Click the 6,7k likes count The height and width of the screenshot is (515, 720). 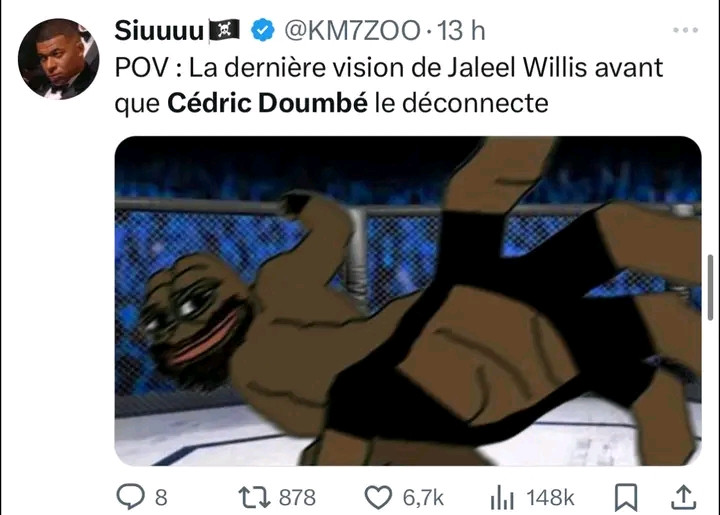tap(423, 498)
